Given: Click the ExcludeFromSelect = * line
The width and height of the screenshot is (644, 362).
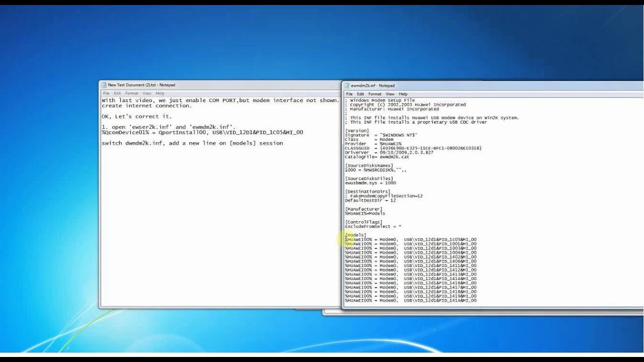Looking at the screenshot, I should (x=373, y=227).
